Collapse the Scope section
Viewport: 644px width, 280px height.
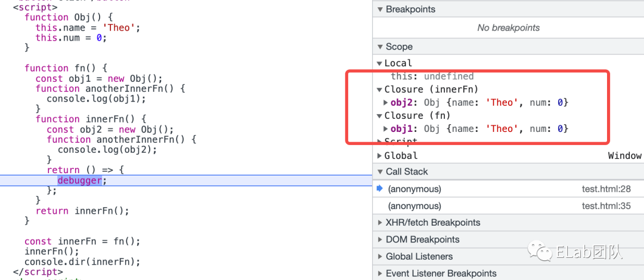[x=379, y=47]
